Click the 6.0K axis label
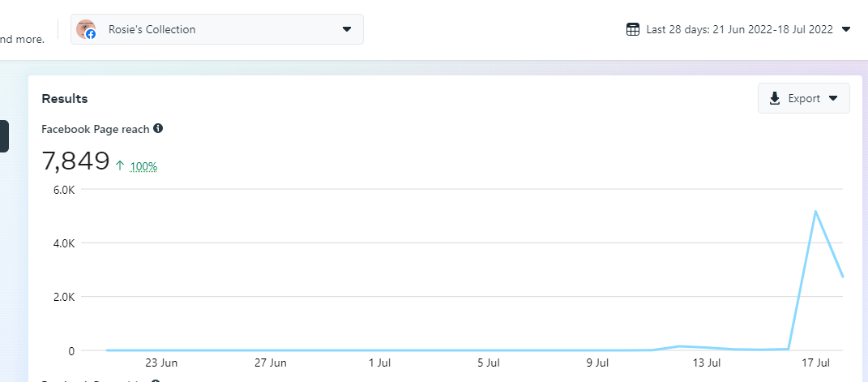The height and width of the screenshot is (382, 868). pyautogui.click(x=64, y=190)
